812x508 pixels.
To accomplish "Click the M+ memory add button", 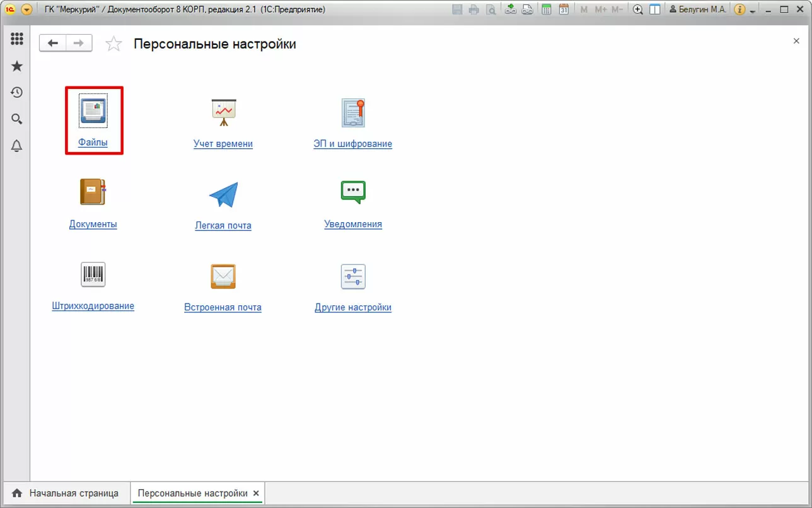I will point(600,9).
